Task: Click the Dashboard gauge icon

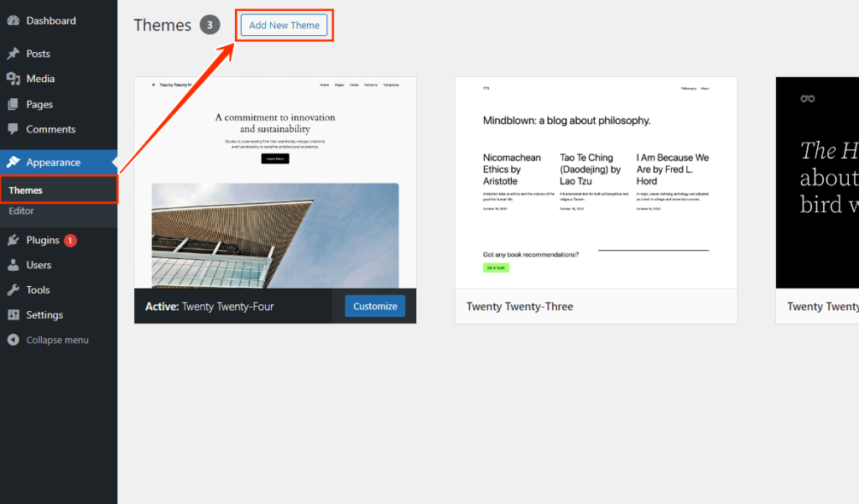Action: coord(13,21)
